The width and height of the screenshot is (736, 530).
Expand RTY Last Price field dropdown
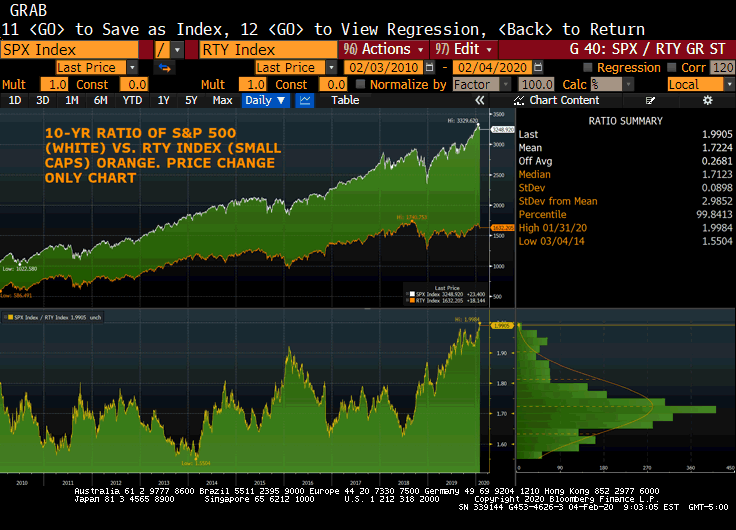pos(331,68)
